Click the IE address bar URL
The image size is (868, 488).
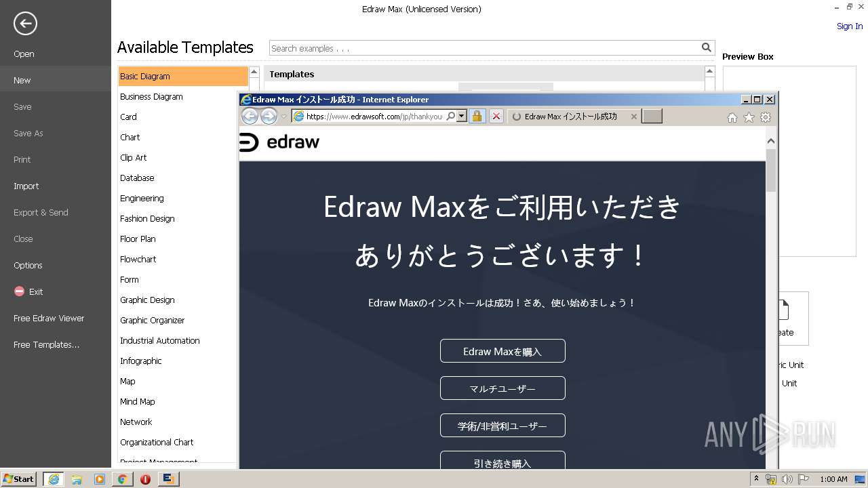point(375,117)
